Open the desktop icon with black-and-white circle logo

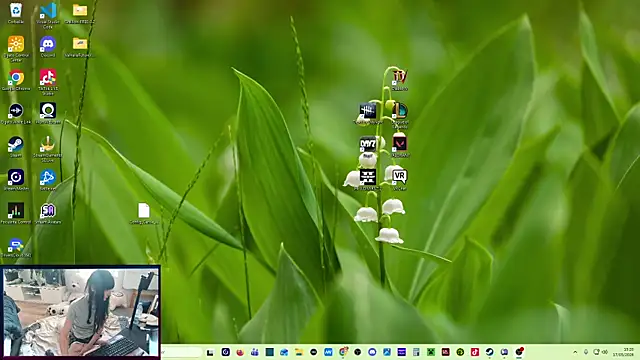(48, 111)
